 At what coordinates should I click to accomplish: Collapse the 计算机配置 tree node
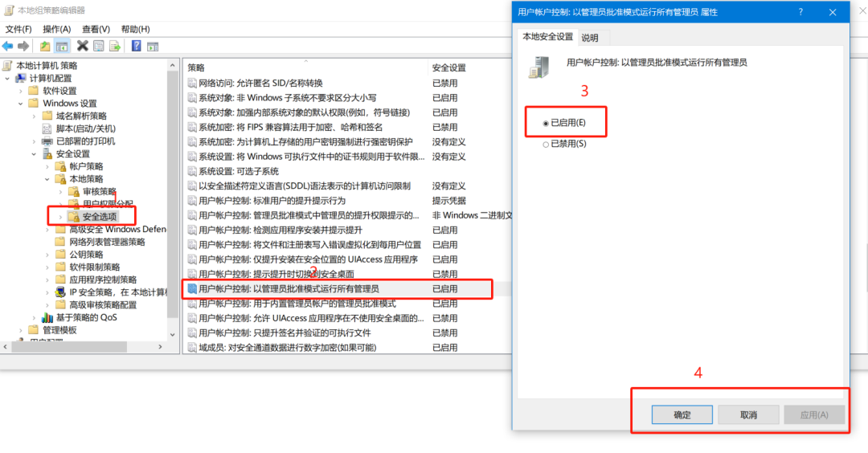point(8,79)
